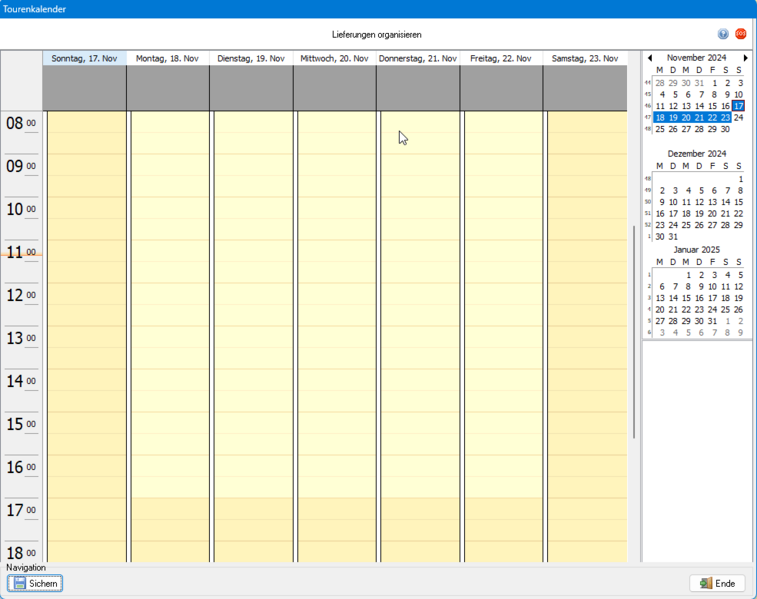Select November 30 in mini calendar
The image size is (757, 599).
coord(725,129)
